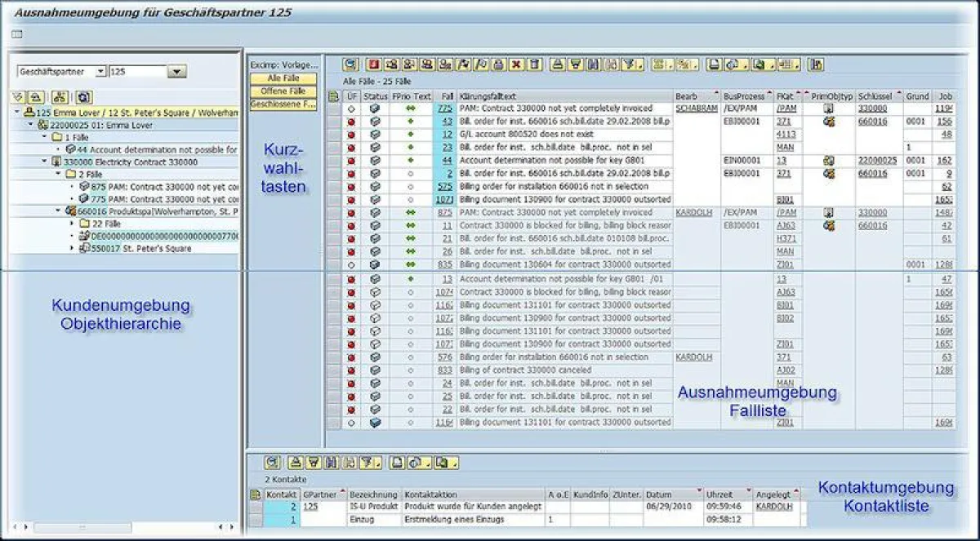This screenshot has height=541, width=980.
Task: Click the details magnifier icon in case toolbar
Action: coord(351,64)
